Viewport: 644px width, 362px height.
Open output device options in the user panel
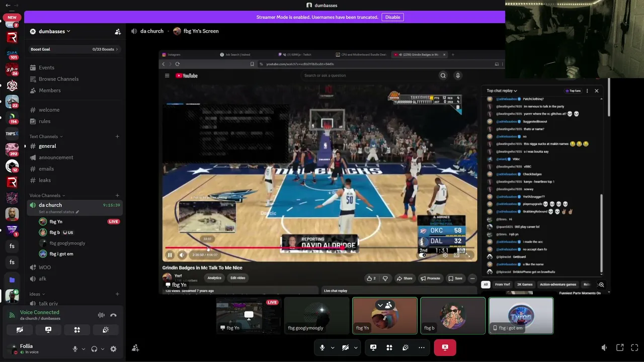103,349
